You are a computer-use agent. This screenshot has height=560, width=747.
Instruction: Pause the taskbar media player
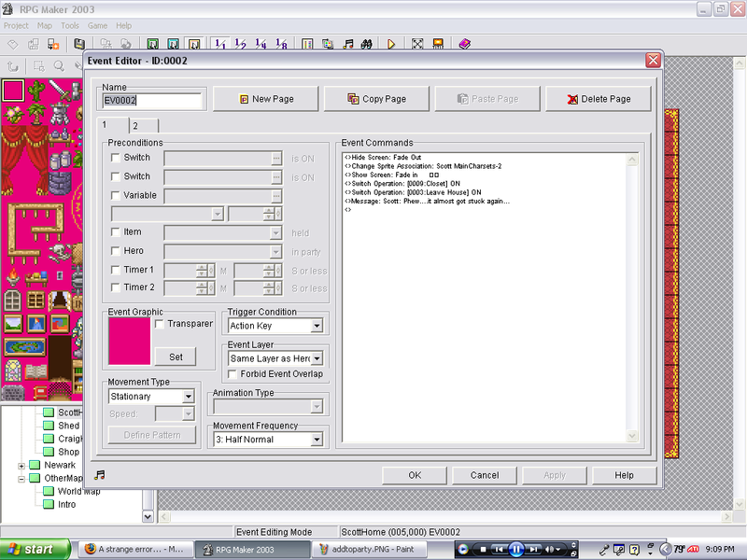coord(516,549)
